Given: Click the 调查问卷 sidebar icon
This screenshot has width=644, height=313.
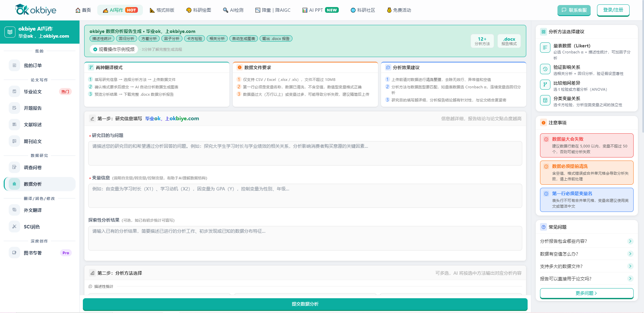Looking at the screenshot, I should tap(14, 167).
